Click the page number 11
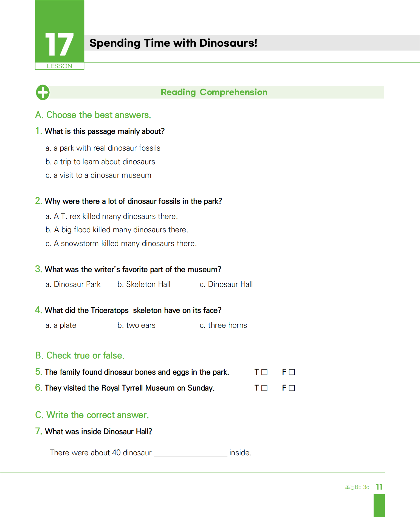Screen dimensions: 420x517 [x=379, y=487]
